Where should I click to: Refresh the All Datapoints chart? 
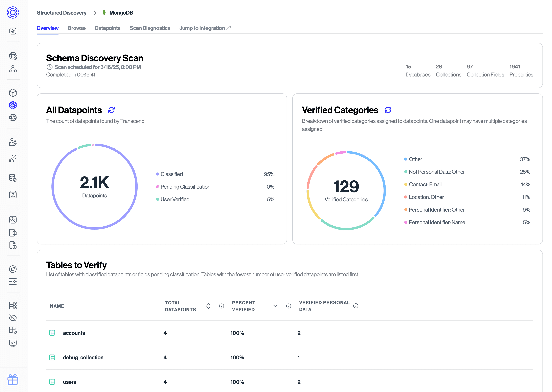[111, 110]
